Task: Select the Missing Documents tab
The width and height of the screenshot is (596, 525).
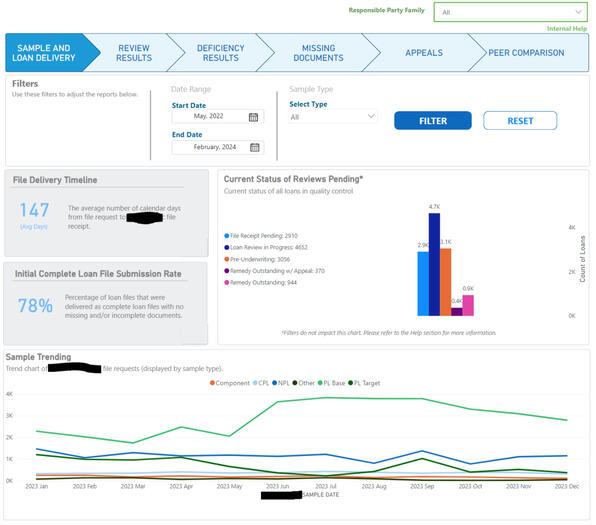Action: pyautogui.click(x=319, y=53)
